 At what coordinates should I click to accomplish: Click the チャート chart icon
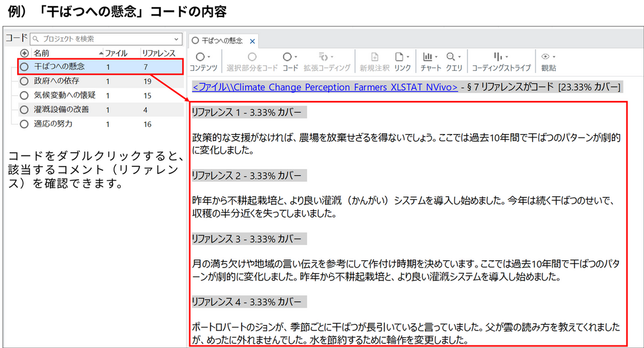coord(430,57)
